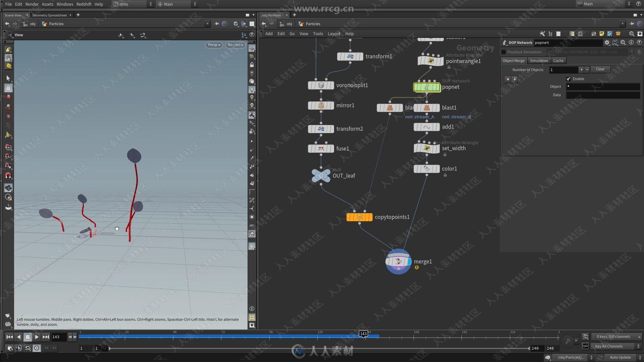
Task: Click the OUT_leaf null node
Action: coord(321,176)
